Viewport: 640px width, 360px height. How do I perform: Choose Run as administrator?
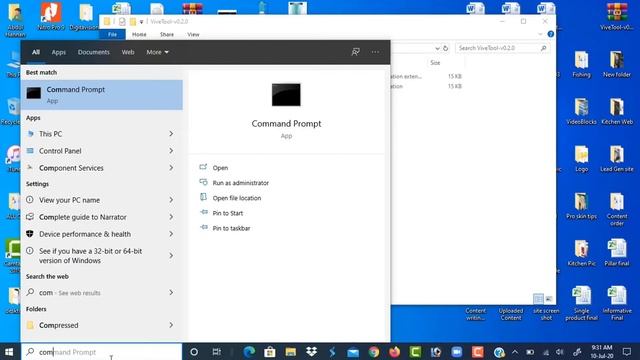click(x=240, y=183)
